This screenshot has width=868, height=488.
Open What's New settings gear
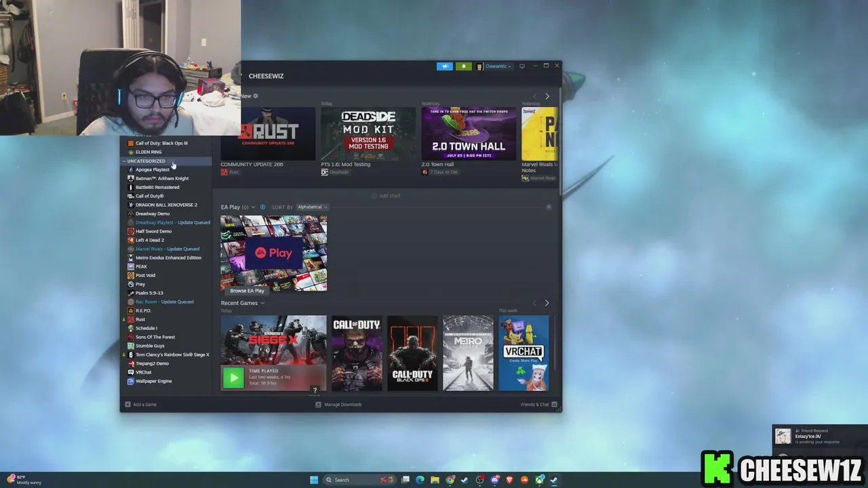pos(255,96)
